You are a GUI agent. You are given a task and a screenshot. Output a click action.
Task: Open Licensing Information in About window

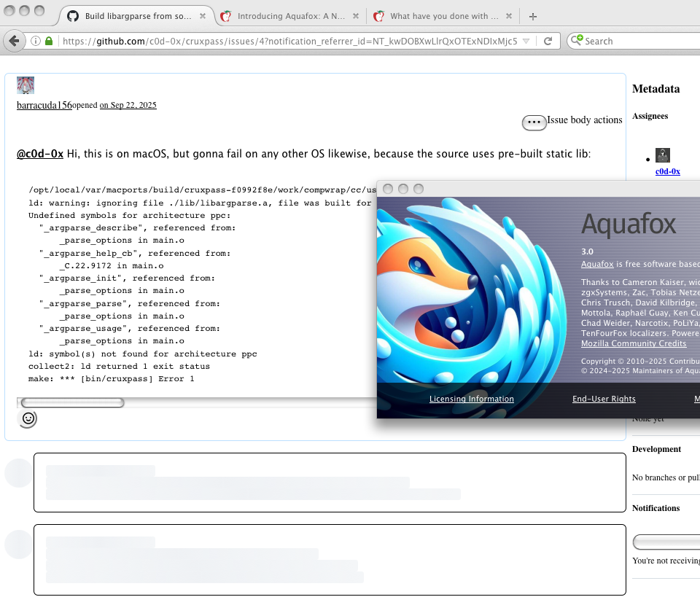pyautogui.click(x=472, y=399)
